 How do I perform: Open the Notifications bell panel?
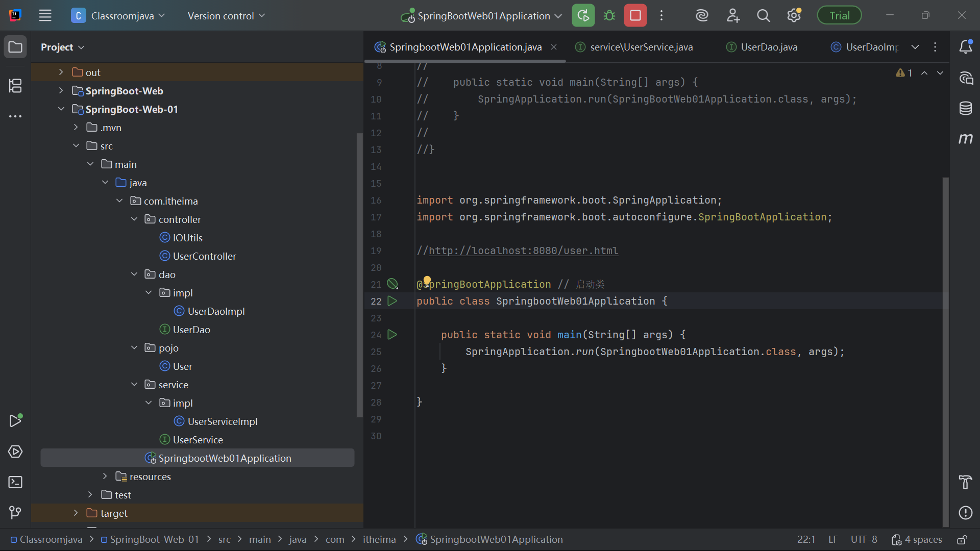pyautogui.click(x=965, y=47)
